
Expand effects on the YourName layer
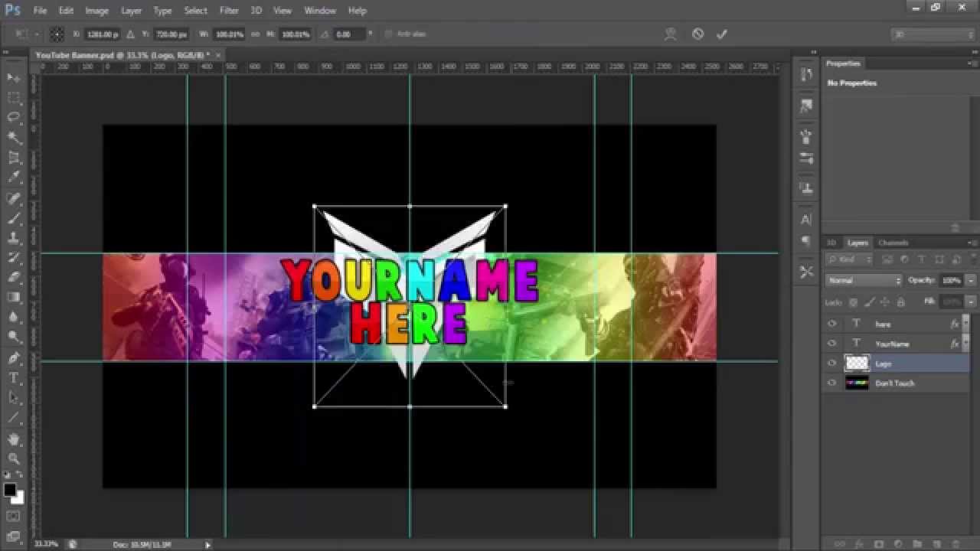point(965,344)
